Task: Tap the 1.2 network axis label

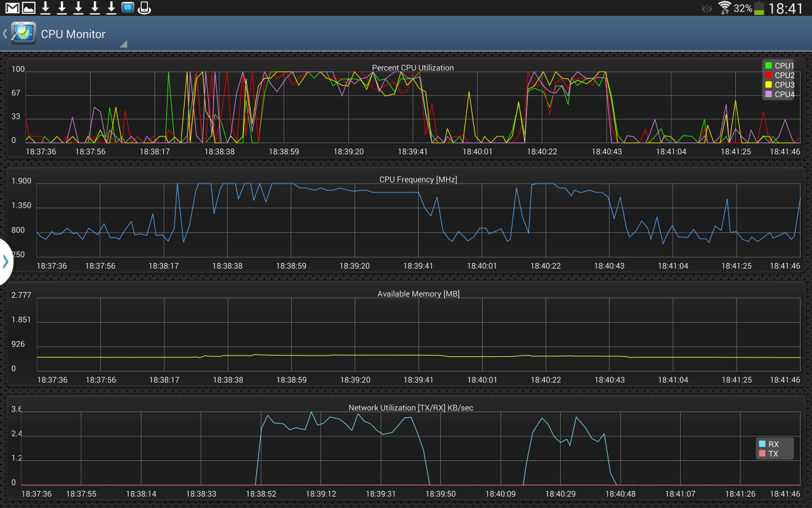Action: coord(17,458)
